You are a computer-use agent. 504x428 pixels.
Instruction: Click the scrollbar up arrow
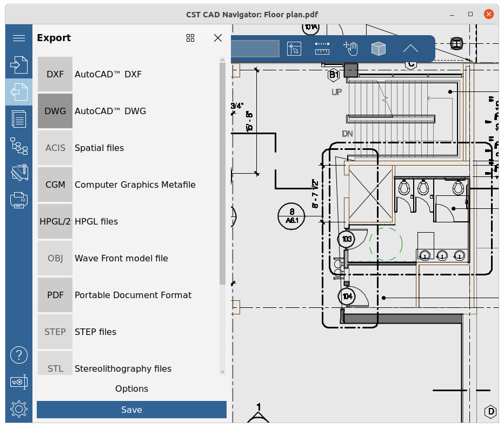point(222,60)
